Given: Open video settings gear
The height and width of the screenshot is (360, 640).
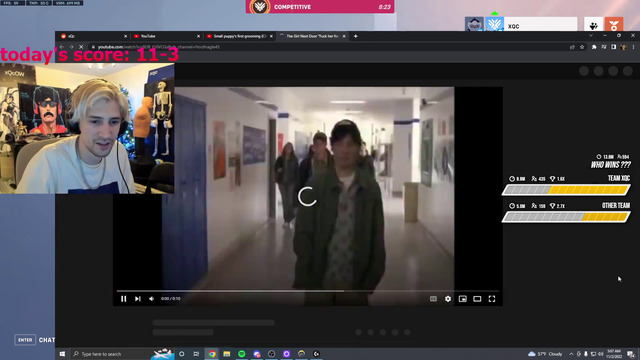Looking at the screenshot, I should pyautogui.click(x=448, y=299).
